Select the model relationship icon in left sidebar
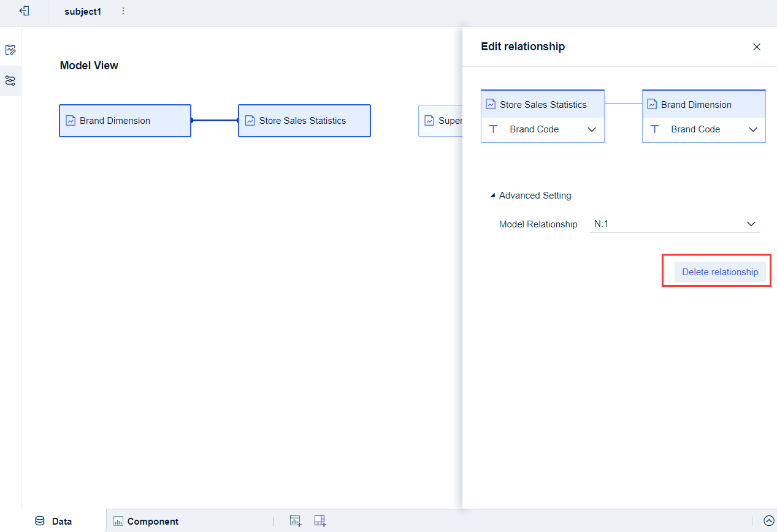Screen dimensions: 777x532 click(10, 80)
